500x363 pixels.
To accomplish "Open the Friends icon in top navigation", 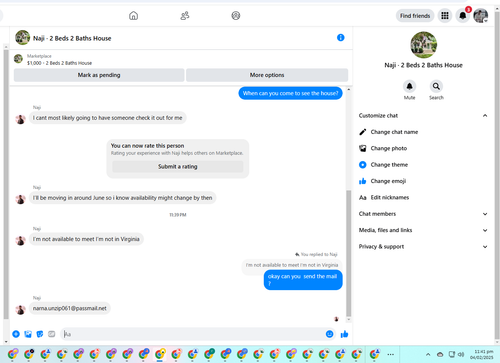I will tap(185, 16).
